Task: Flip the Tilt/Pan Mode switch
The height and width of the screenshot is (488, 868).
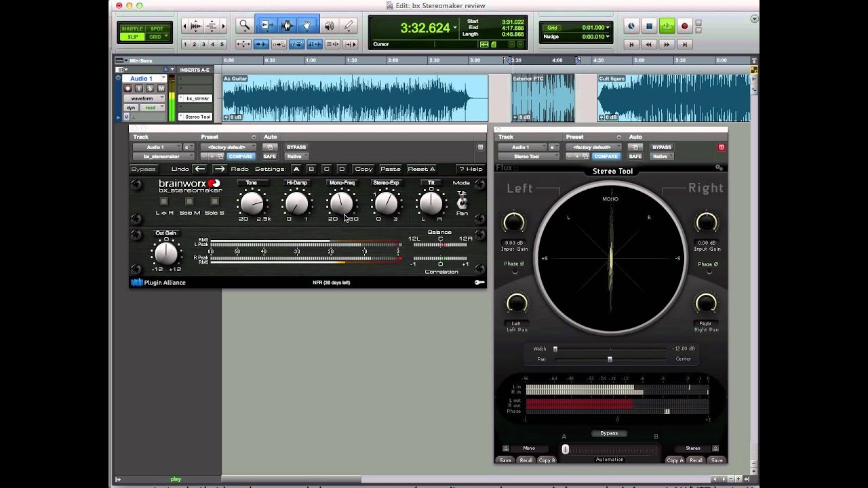Action: (x=462, y=203)
